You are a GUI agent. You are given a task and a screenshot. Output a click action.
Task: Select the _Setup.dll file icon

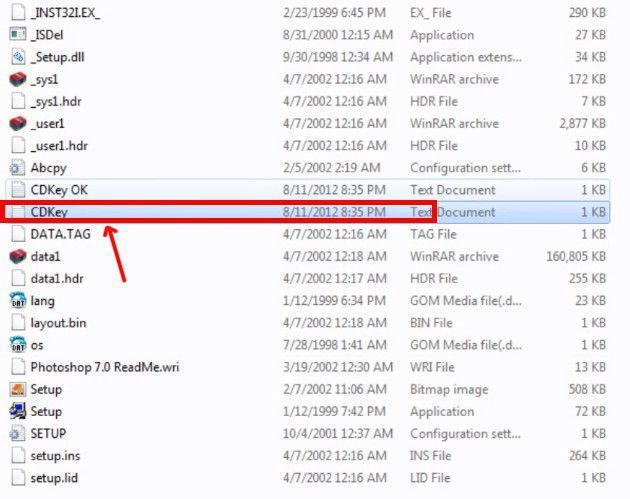18,57
